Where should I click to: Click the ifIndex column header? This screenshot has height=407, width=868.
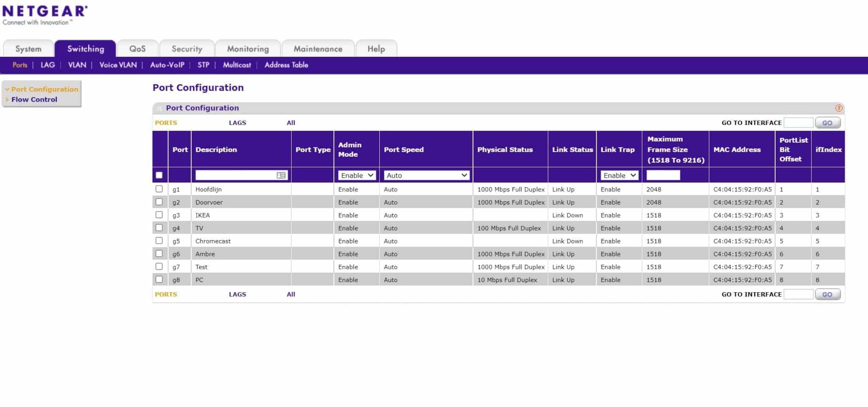point(829,150)
